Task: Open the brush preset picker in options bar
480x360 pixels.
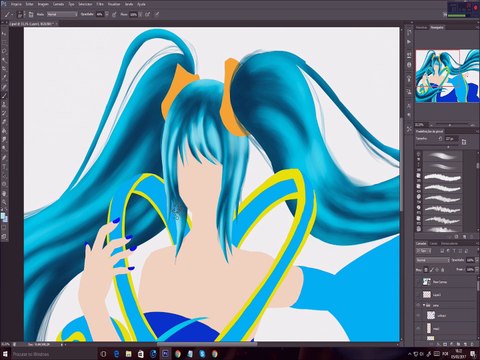Action: point(21,14)
